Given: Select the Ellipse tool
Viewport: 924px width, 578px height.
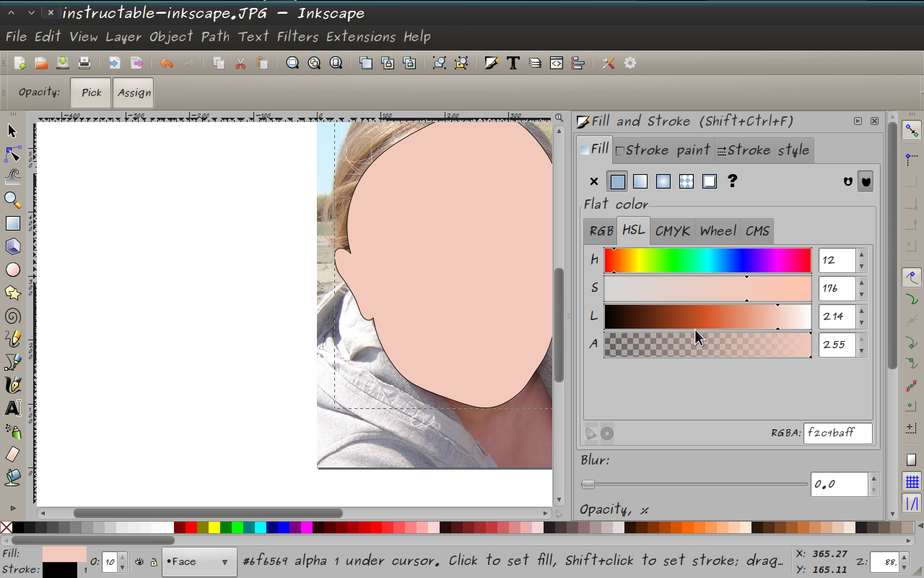Looking at the screenshot, I should pos(12,269).
